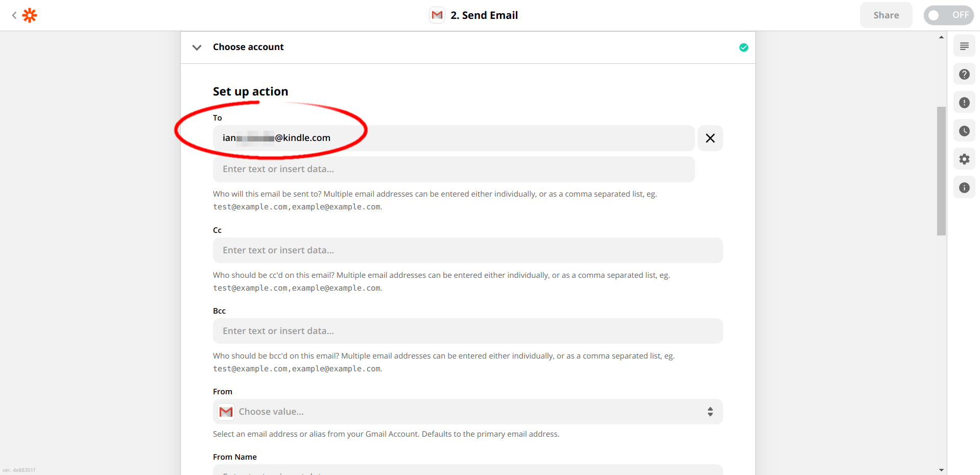Open the From address value dropdown
The width and height of the screenshot is (980, 475).
coord(467,411)
